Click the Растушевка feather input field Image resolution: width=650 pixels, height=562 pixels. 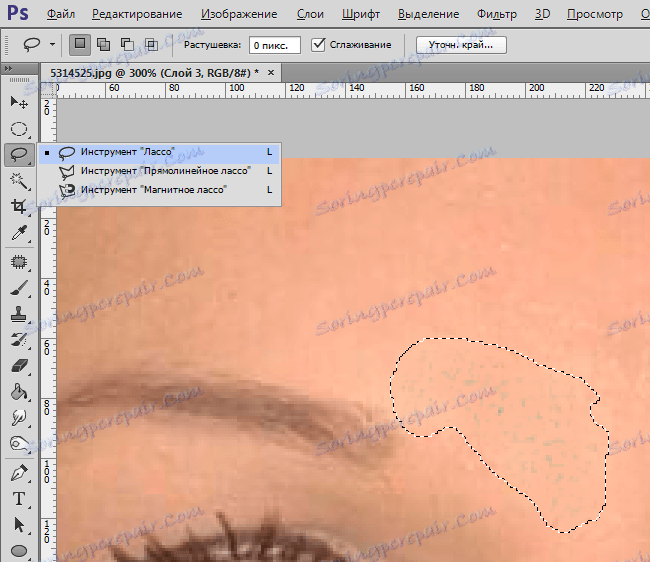pyautogui.click(x=270, y=45)
